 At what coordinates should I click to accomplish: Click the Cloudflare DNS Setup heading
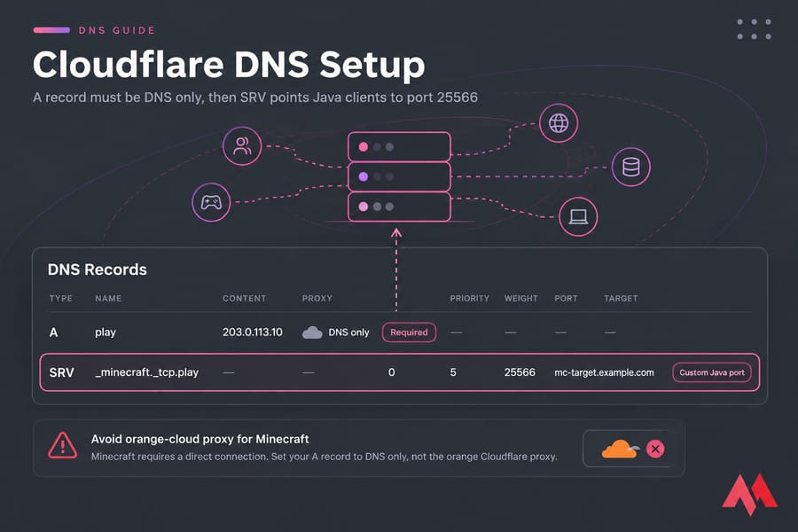pos(229,65)
